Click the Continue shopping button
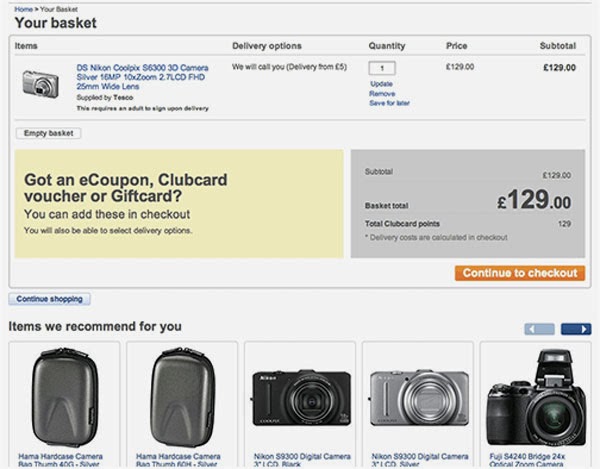This screenshot has height=469, width=600. pyautogui.click(x=50, y=299)
